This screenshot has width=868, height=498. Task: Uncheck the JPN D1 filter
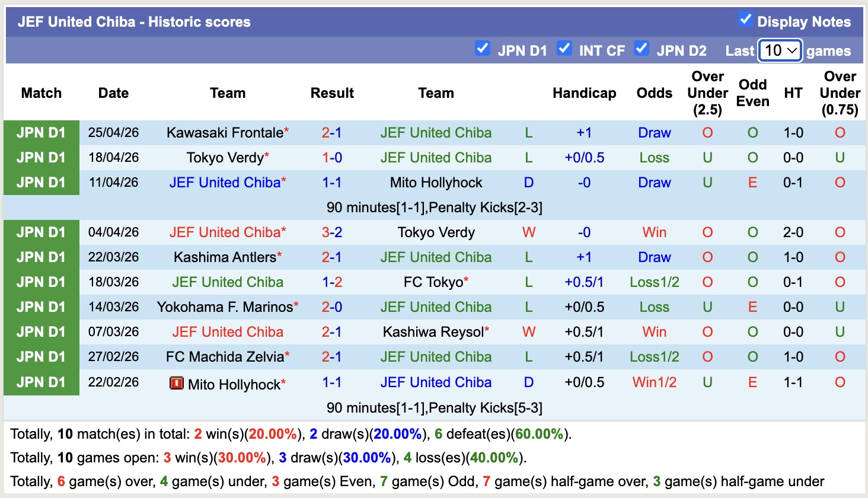click(x=483, y=49)
